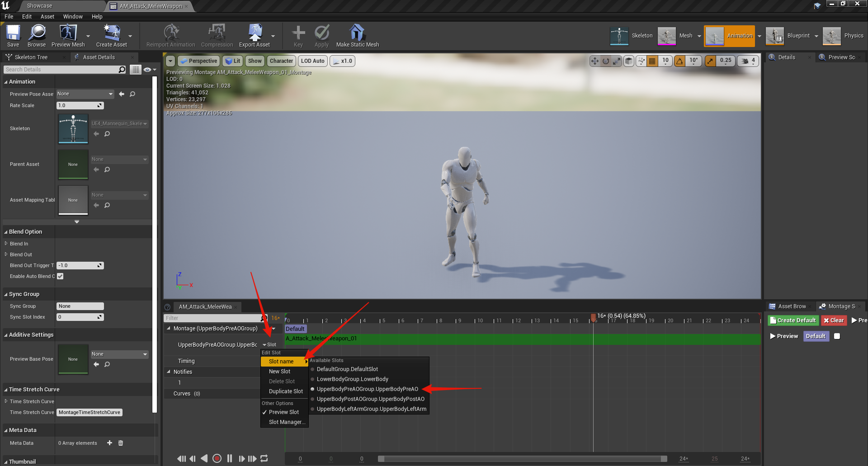Click the Clear button
This screenshot has height=466, width=868.
pos(834,320)
